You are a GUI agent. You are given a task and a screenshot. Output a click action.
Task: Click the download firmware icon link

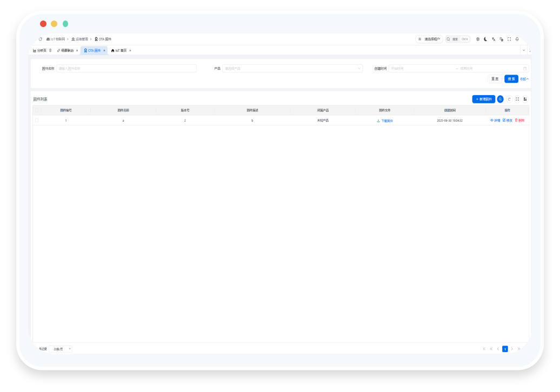[384, 121]
